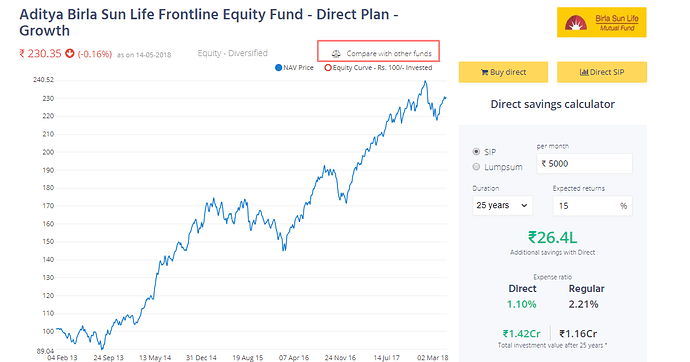Click the NAV chart peak near 240
Viewport: 690px width, 362px height.
(425, 81)
